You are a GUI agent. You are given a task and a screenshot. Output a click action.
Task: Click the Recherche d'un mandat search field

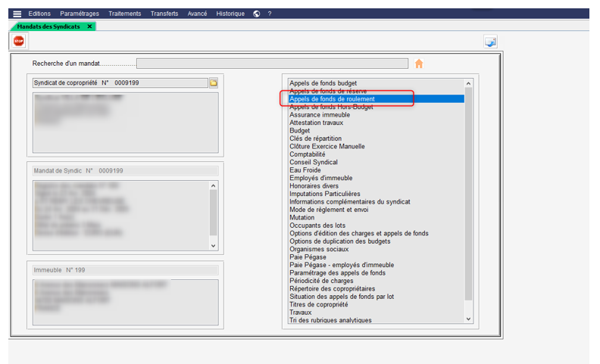click(272, 64)
